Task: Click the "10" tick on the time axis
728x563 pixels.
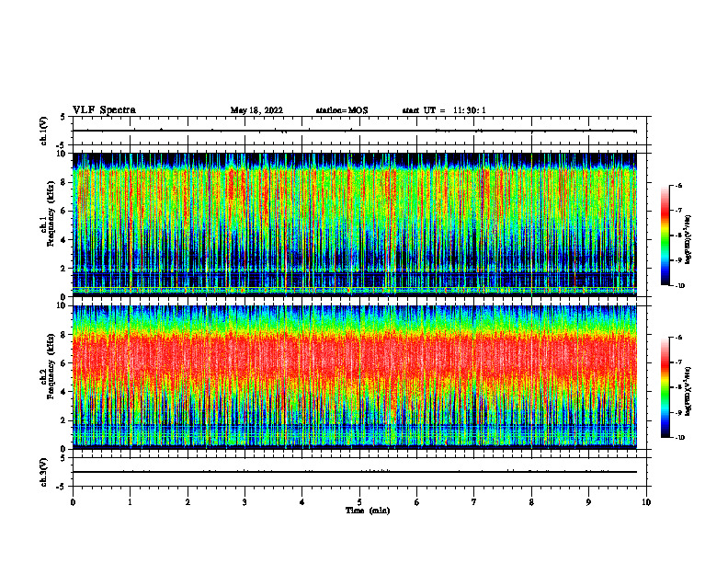Action: pyautogui.click(x=646, y=502)
